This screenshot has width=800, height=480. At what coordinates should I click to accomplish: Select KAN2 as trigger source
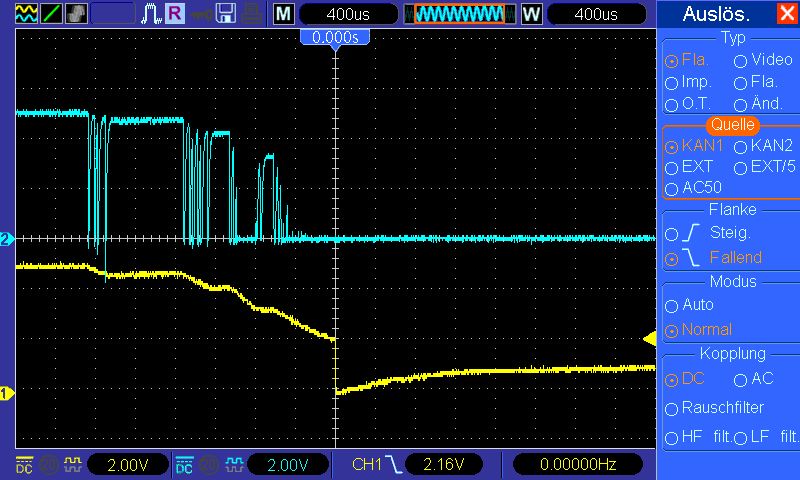coord(741,146)
